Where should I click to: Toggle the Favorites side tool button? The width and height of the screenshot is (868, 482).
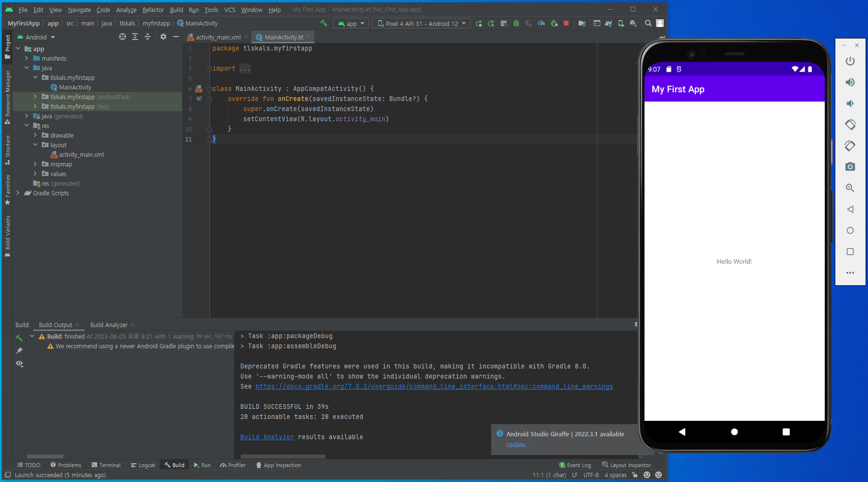8,190
